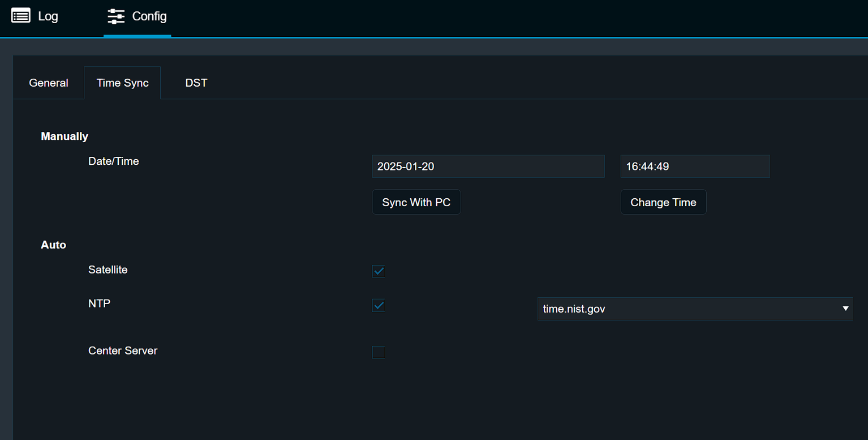This screenshot has width=868, height=440.
Task: Click the Date/Time label
Action: [114, 161]
